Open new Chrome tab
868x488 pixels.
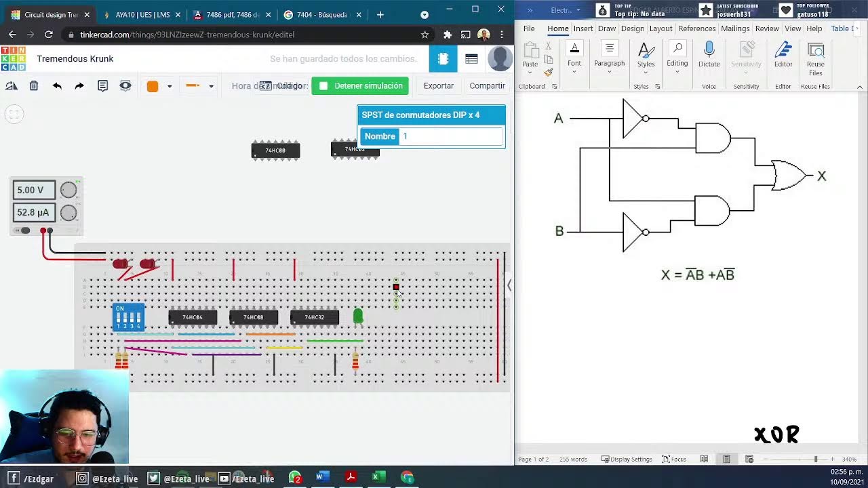tap(380, 15)
